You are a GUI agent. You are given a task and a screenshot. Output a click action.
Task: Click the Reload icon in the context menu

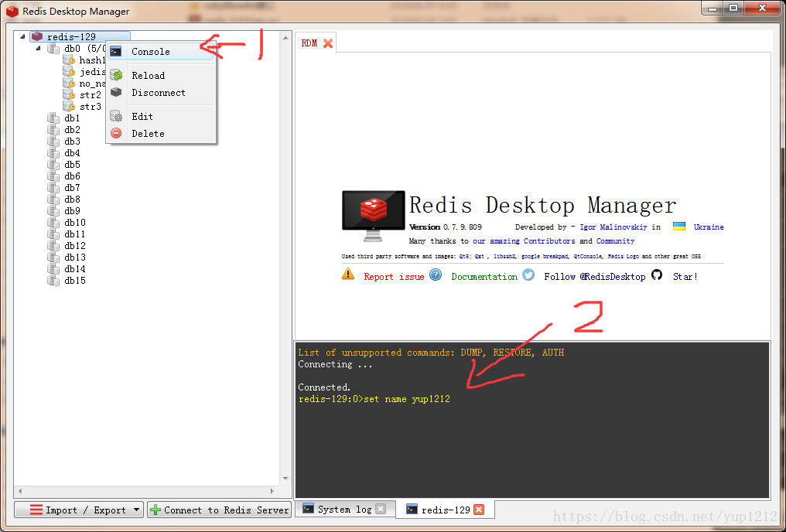tap(117, 75)
